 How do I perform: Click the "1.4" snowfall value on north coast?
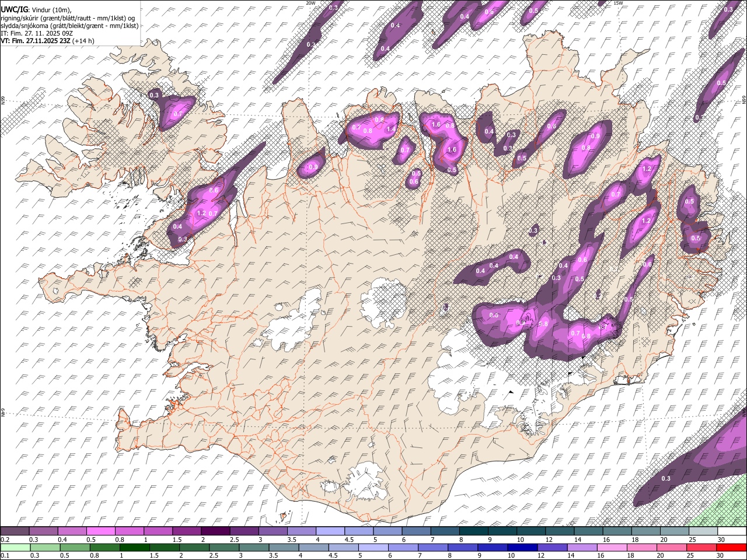[391, 129]
